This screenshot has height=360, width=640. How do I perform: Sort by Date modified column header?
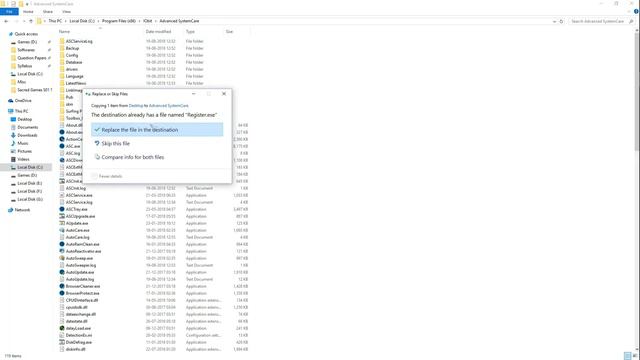(158, 31)
